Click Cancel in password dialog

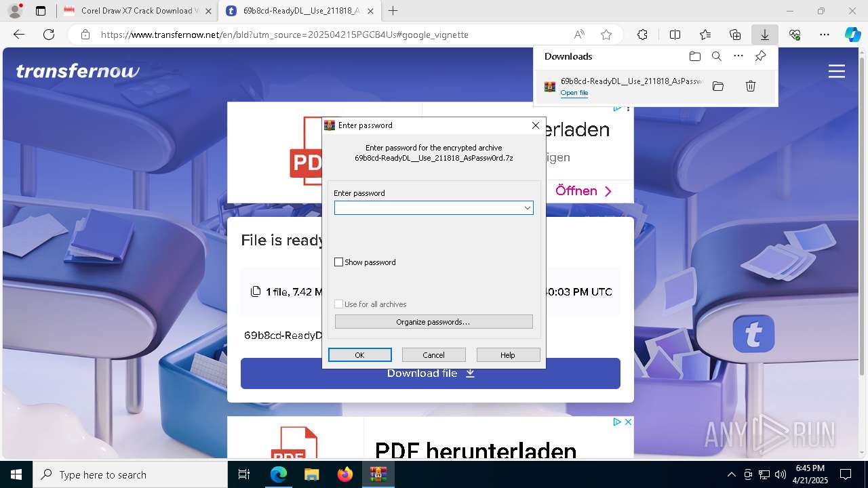[x=434, y=355]
